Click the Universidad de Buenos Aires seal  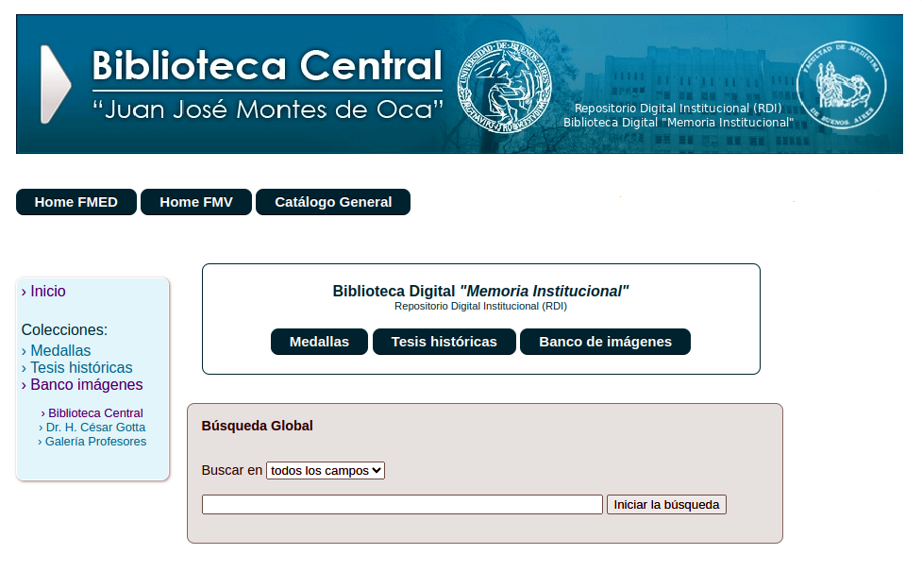click(x=504, y=86)
